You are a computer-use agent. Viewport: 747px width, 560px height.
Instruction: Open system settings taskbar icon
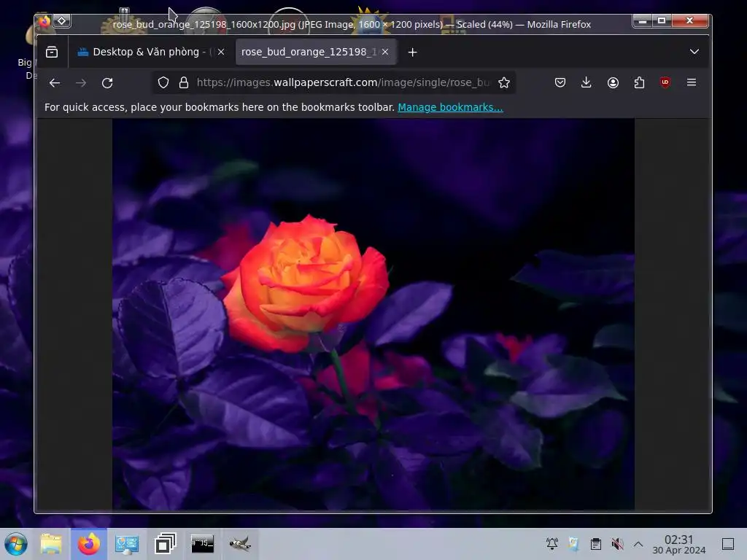[127, 544]
